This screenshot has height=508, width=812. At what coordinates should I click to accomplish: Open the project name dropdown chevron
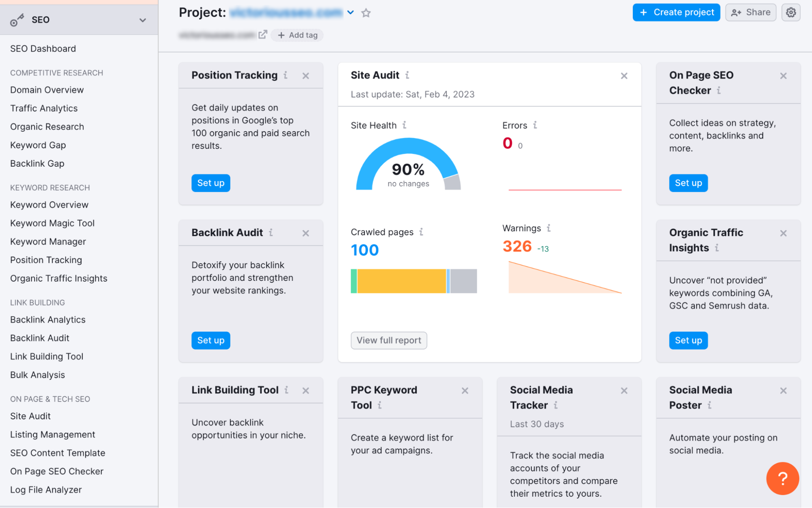351,13
